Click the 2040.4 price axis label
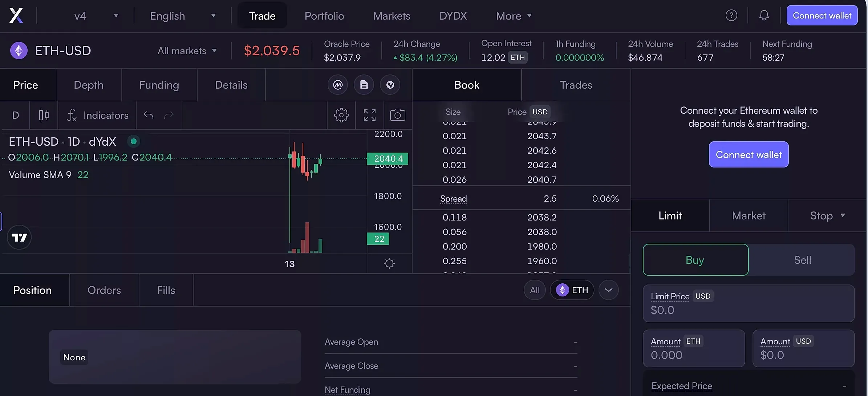This screenshot has width=868, height=396. (x=388, y=159)
